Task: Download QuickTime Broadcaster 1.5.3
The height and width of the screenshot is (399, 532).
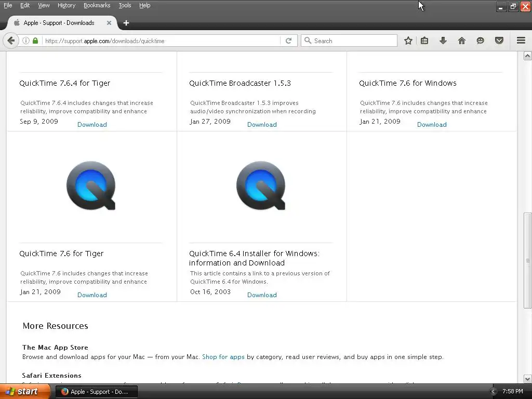Action: [262, 125]
